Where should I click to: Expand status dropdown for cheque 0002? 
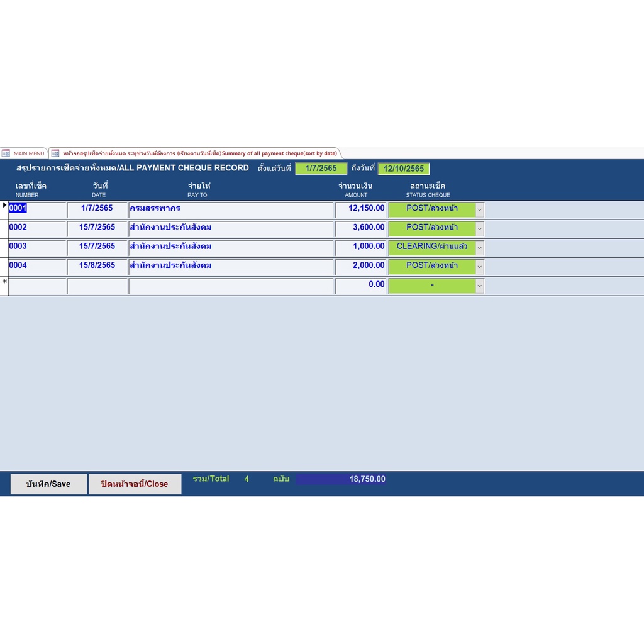coord(479,228)
